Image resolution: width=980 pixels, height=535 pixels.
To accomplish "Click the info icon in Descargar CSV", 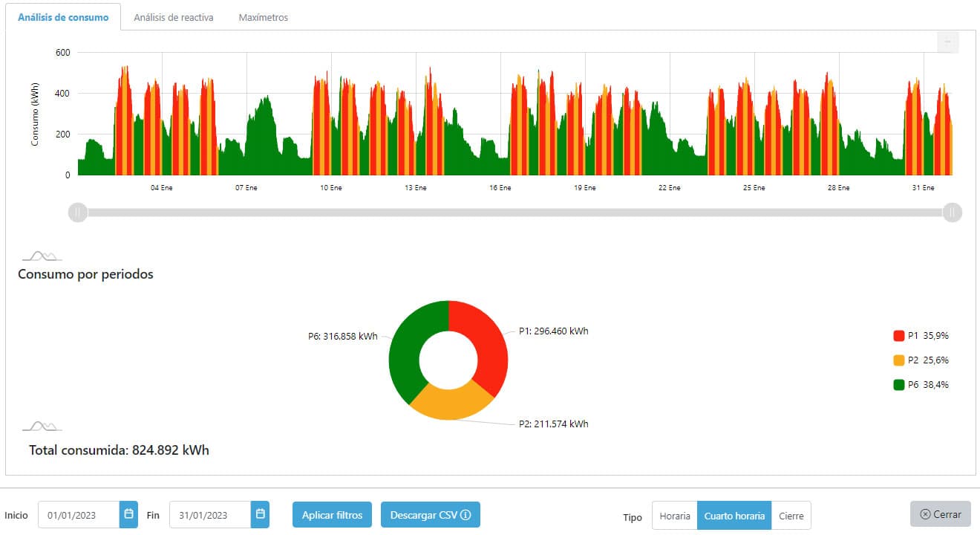I will (x=465, y=515).
